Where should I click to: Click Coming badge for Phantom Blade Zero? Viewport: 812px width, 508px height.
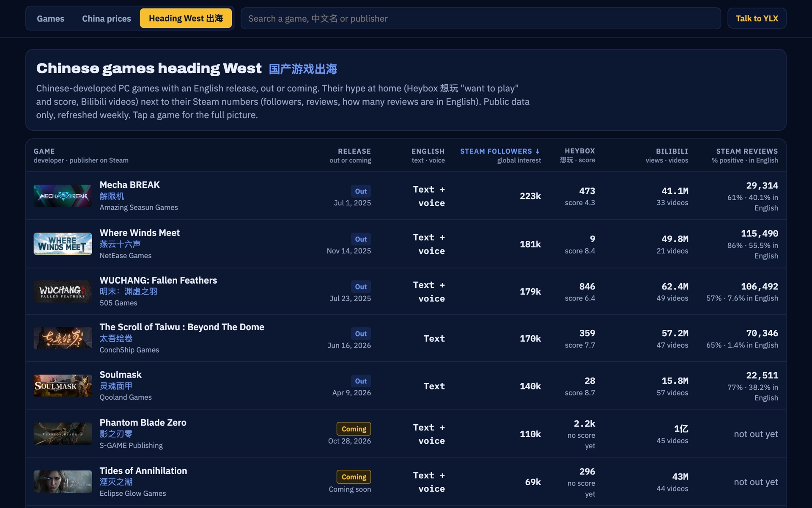(354, 429)
